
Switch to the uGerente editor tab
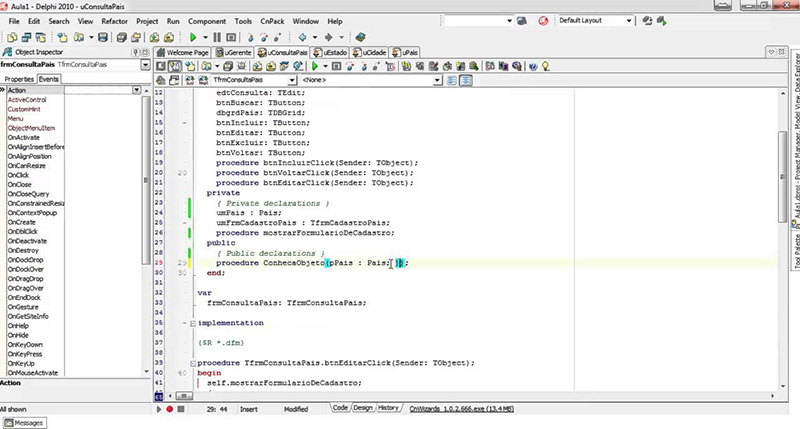pos(234,52)
